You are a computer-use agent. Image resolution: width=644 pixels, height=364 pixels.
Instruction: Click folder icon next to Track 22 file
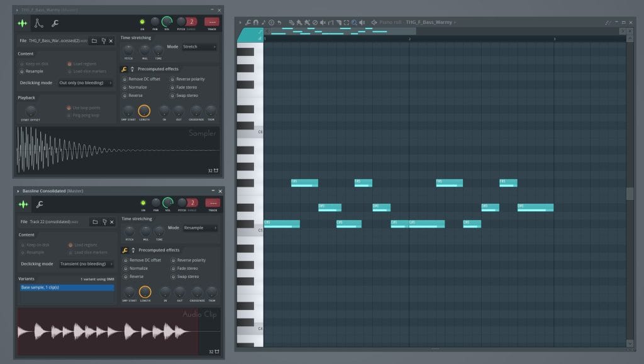pyautogui.click(x=94, y=222)
